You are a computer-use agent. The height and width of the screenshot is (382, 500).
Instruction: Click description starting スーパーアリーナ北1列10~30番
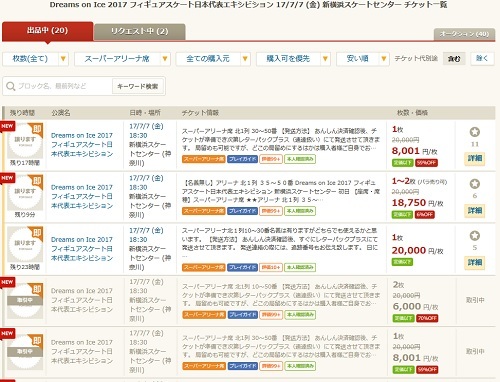coord(280,243)
